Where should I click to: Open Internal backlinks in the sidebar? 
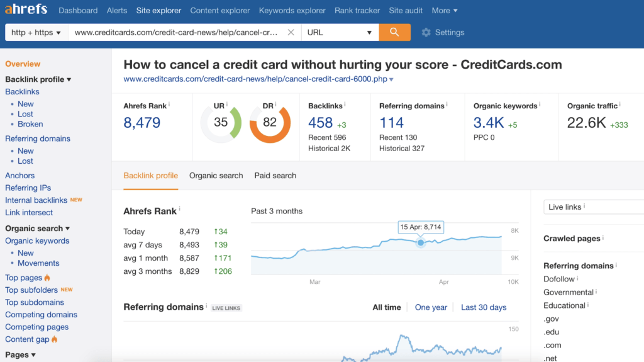pos(36,200)
